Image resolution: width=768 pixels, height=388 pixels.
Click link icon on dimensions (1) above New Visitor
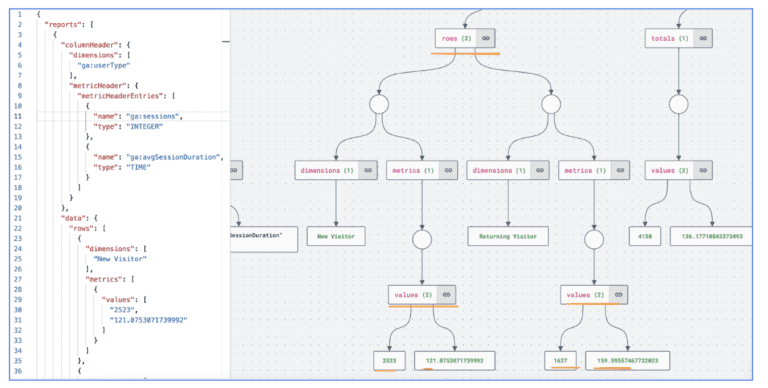pos(368,170)
